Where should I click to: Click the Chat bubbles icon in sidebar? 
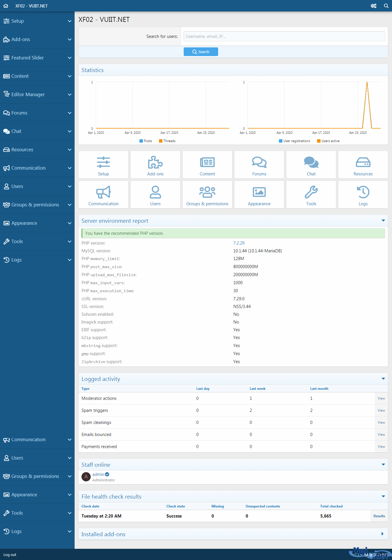pyautogui.click(x=6, y=131)
